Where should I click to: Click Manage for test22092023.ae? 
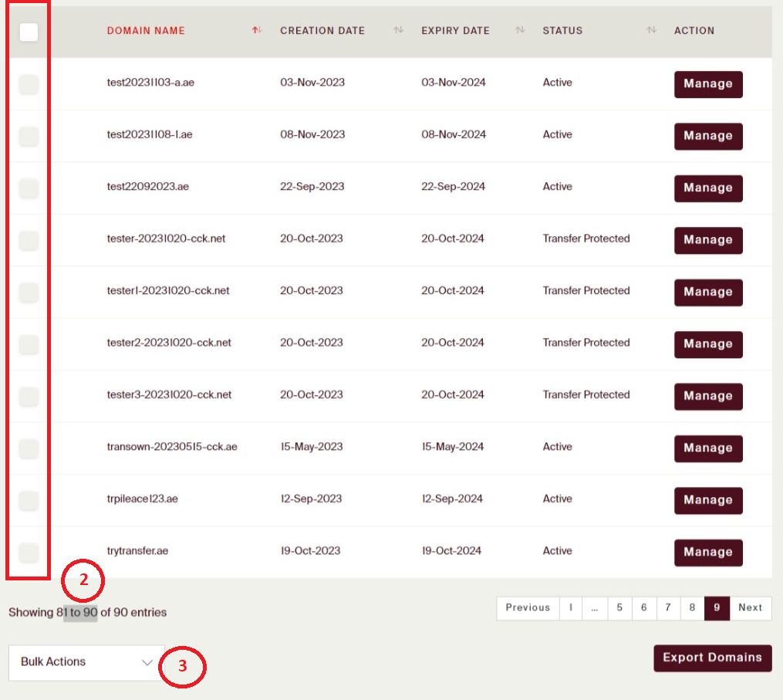click(708, 188)
